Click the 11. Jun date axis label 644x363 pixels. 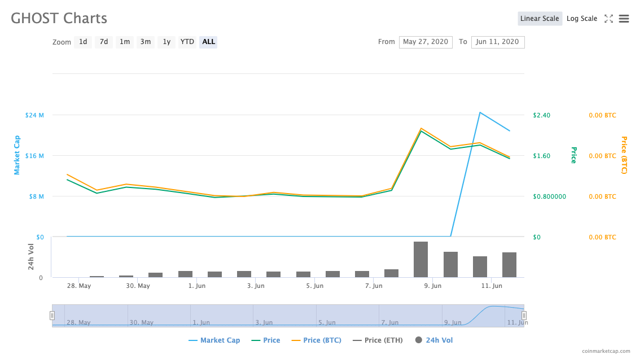coord(492,286)
